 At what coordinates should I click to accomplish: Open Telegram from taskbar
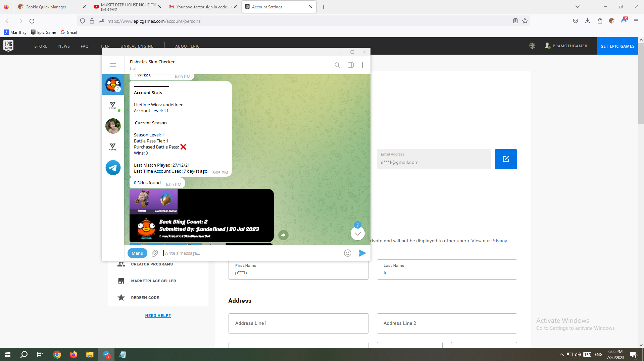click(x=106, y=355)
